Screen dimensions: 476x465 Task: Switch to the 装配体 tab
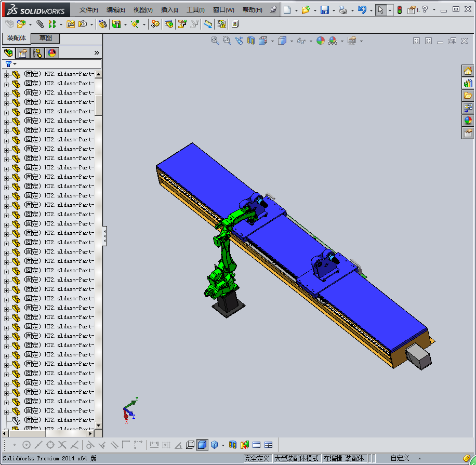tap(17, 38)
